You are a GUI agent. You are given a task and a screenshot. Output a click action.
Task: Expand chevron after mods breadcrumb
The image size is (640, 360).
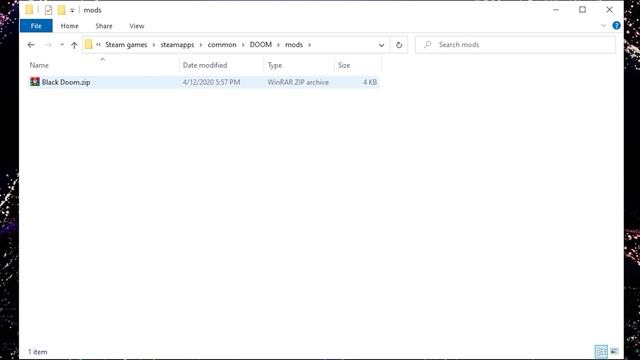click(x=309, y=45)
